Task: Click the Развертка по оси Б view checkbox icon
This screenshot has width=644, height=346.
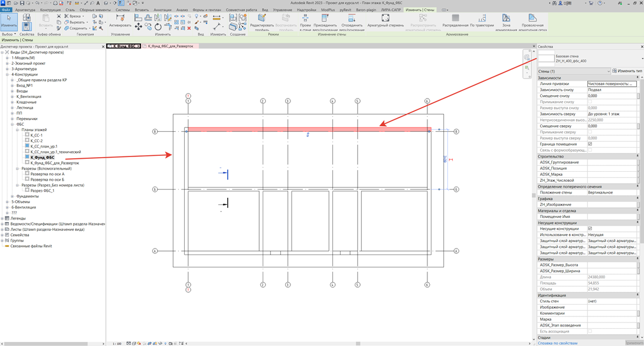Action: pyautogui.click(x=27, y=179)
